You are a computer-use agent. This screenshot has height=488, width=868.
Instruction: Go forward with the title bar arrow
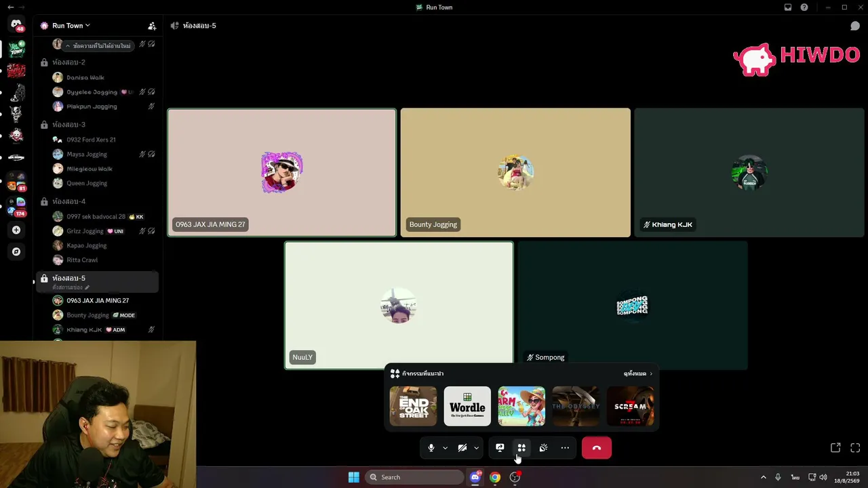(x=21, y=7)
